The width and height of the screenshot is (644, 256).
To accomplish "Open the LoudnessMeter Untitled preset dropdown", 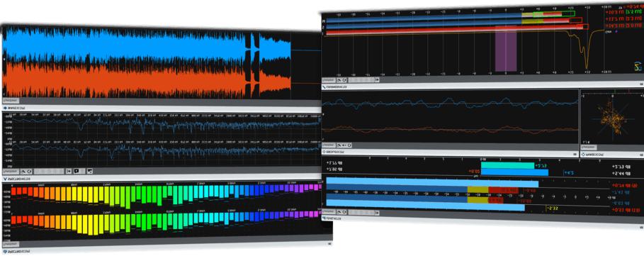I will pos(329,79).
